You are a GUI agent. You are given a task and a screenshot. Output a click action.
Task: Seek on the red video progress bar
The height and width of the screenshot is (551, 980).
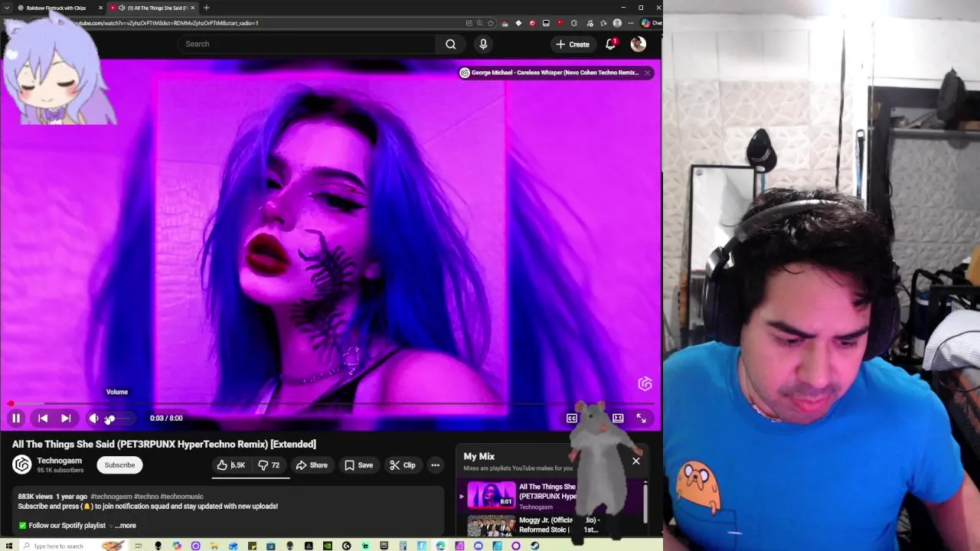pos(331,403)
